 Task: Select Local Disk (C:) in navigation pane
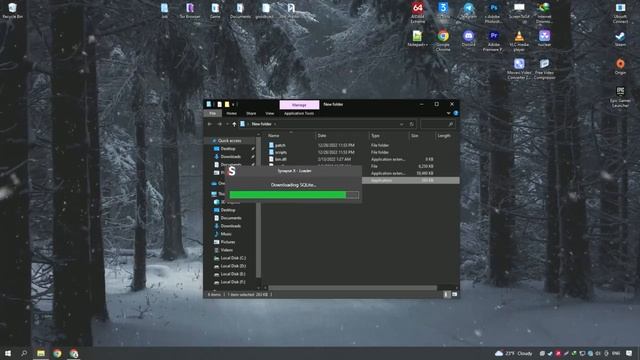[233, 258]
